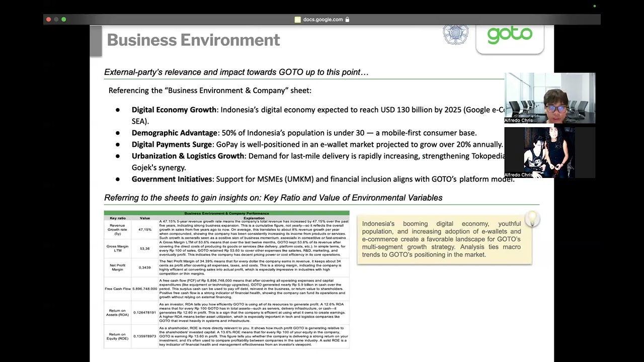Viewport: 644px width, 362px height.
Task: Click the gray minimize window dot
Action: click(x=56, y=20)
